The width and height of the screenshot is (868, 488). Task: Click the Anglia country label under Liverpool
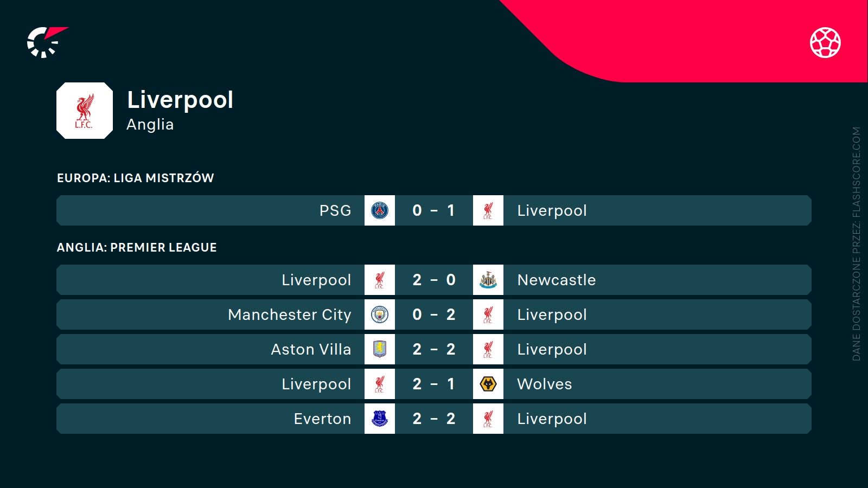(150, 125)
